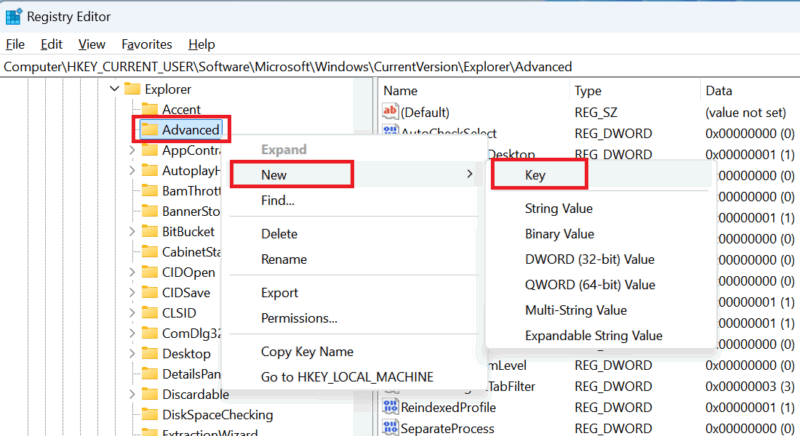The height and width of the screenshot is (436, 800).
Task: Click the Accent folder icon
Action: pyautogui.click(x=149, y=109)
